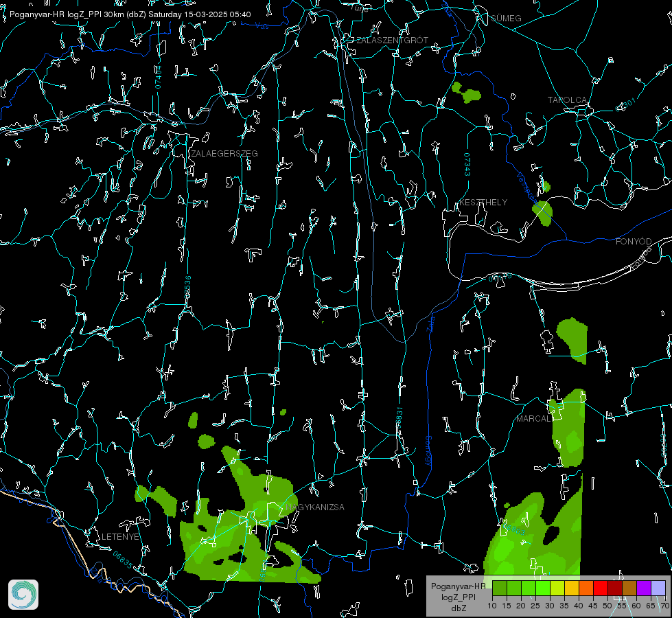The image size is (672, 618).
Task: Click the 25–30 dBZ bright green swatch
Action: 543,588
